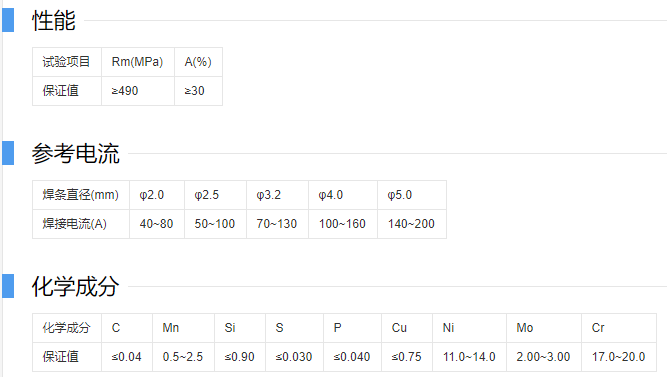Click the 性能 section heading

tap(54, 20)
